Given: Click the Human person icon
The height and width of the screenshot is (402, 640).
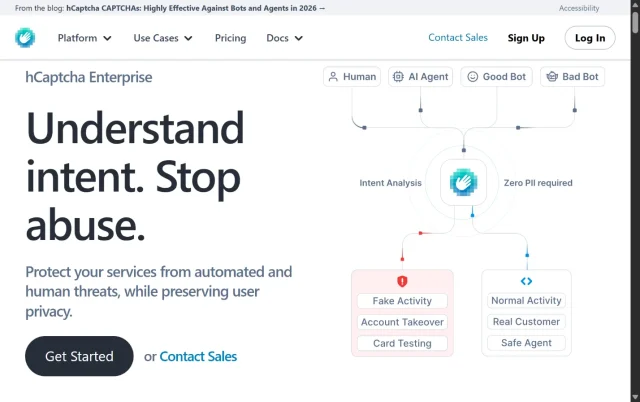Looking at the screenshot, I should [333, 77].
